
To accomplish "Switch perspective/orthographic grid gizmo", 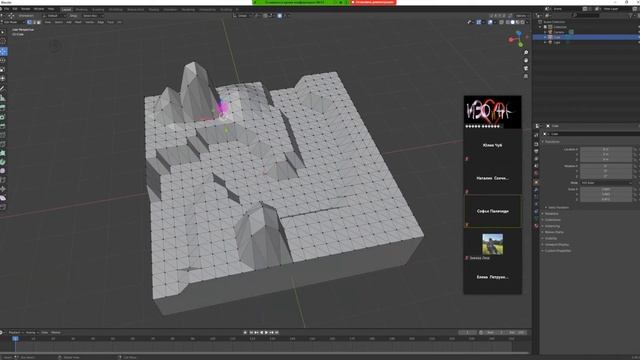I will click(526, 76).
